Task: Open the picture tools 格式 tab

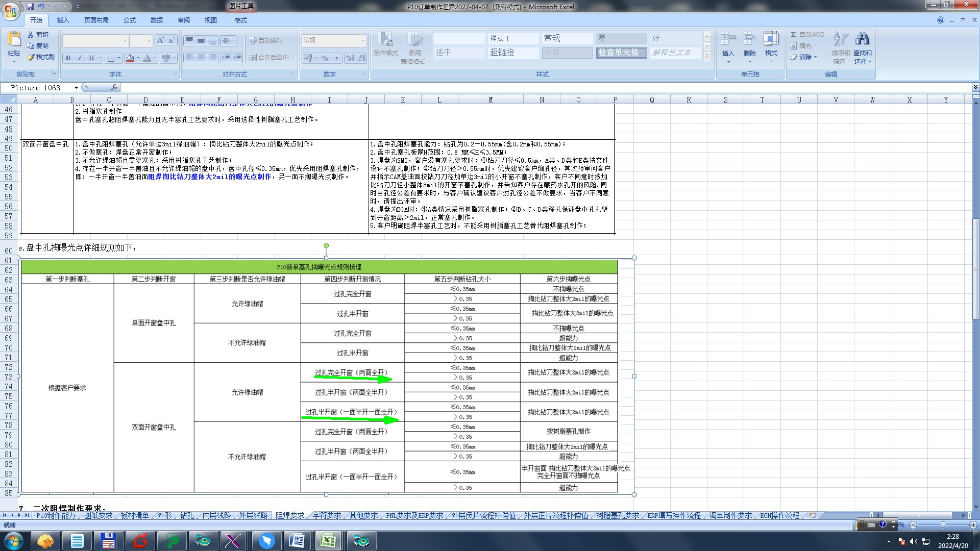Action: pos(240,20)
